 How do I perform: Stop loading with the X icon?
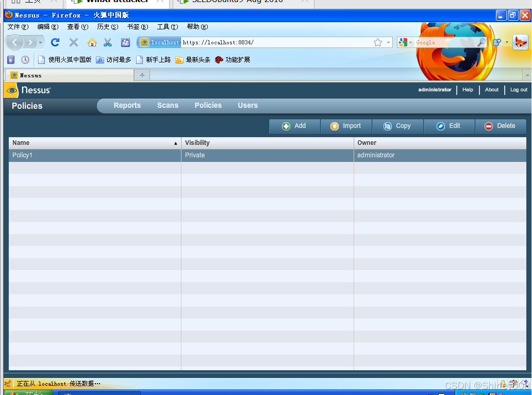point(74,42)
